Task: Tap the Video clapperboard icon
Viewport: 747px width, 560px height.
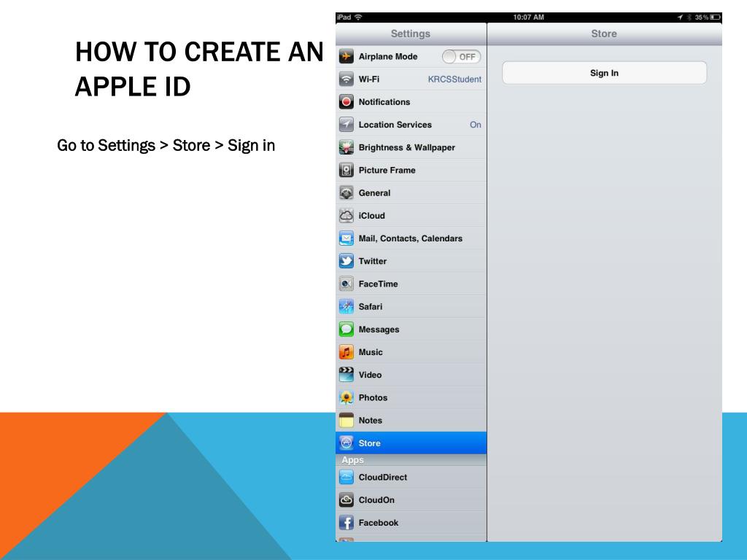Action: pyautogui.click(x=347, y=375)
